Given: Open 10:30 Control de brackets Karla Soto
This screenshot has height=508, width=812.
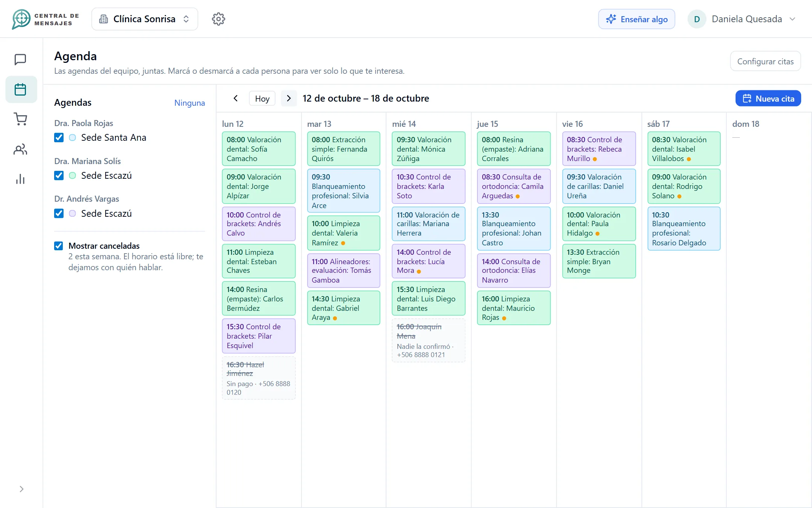Looking at the screenshot, I should click(x=429, y=186).
